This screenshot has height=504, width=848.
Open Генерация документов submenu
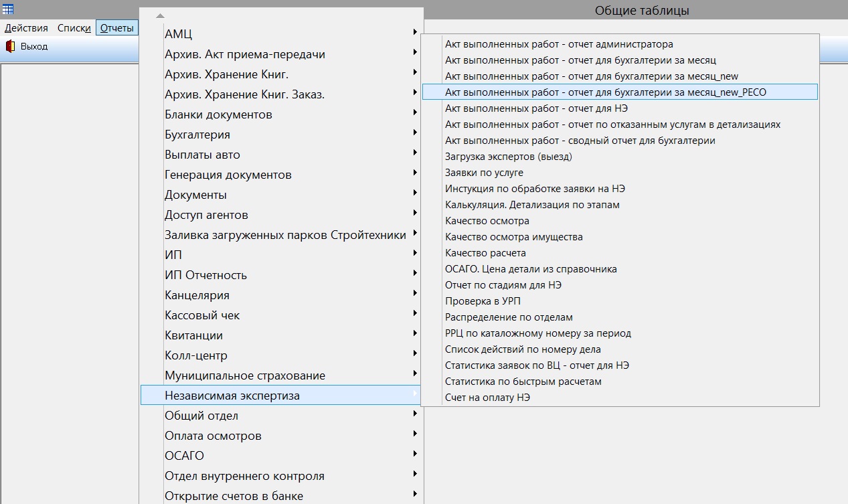click(282, 175)
